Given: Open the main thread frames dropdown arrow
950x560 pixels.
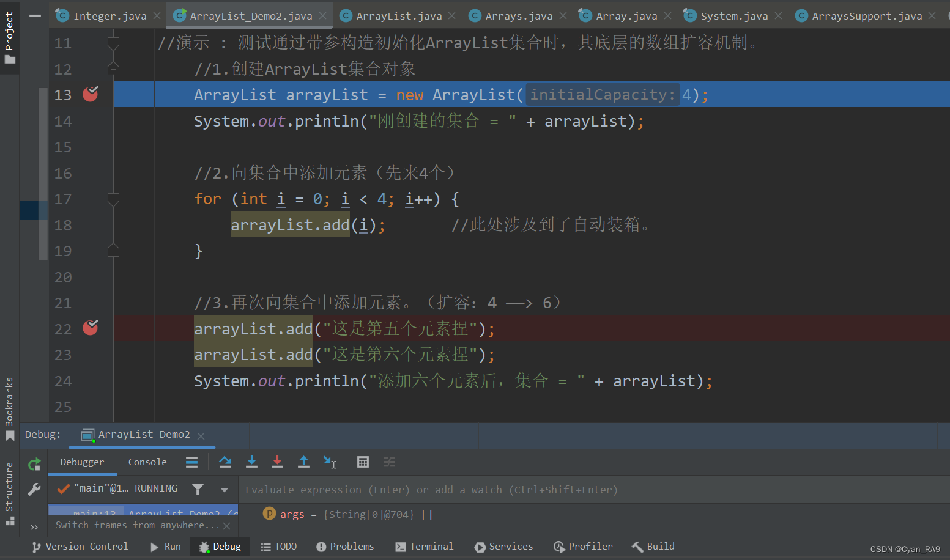Looking at the screenshot, I should tap(224, 489).
